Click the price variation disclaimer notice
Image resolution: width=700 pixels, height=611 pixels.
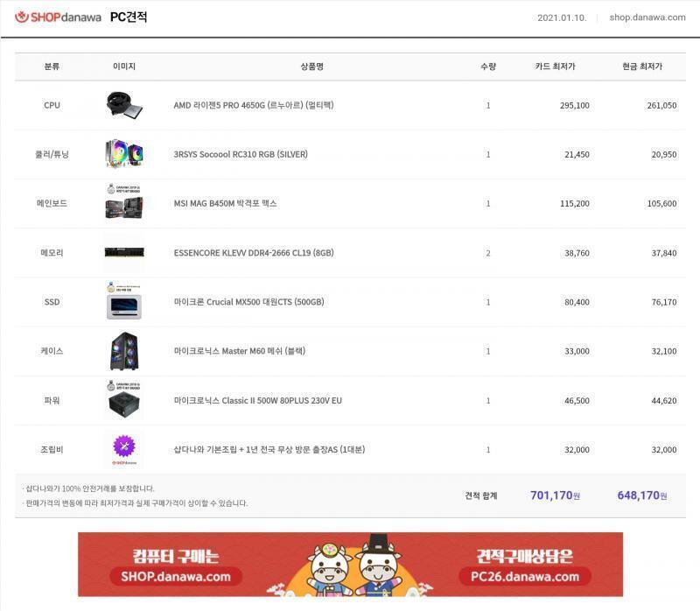click(x=135, y=503)
